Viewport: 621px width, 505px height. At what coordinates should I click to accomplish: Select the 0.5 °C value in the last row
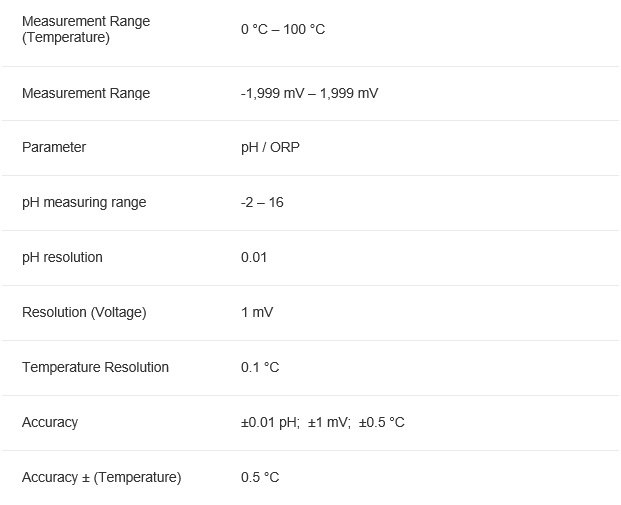click(x=260, y=477)
